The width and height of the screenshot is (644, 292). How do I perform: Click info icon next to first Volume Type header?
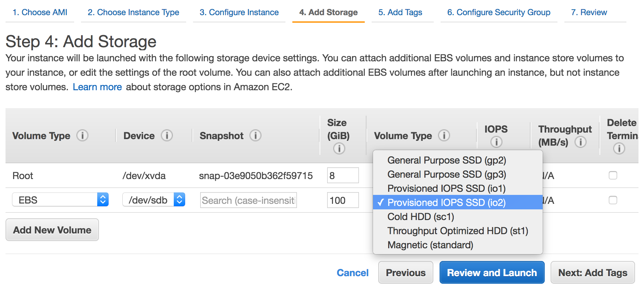click(x=82, y=135)
